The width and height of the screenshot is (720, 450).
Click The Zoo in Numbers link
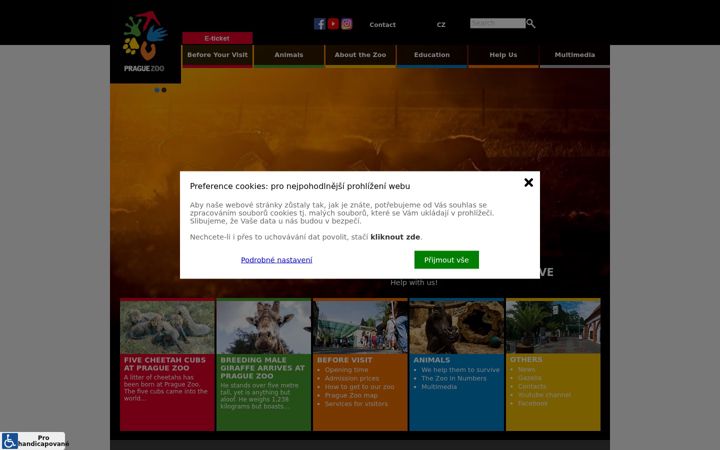coord(454,378)
